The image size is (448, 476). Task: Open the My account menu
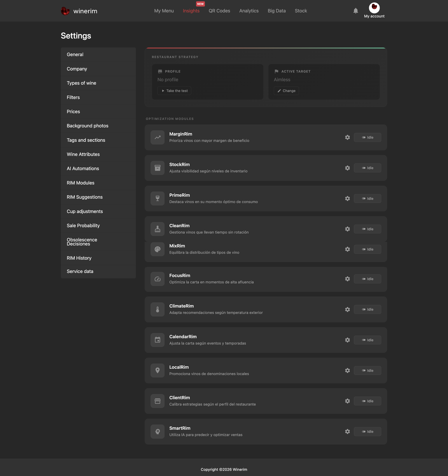[x=374, y=10]
